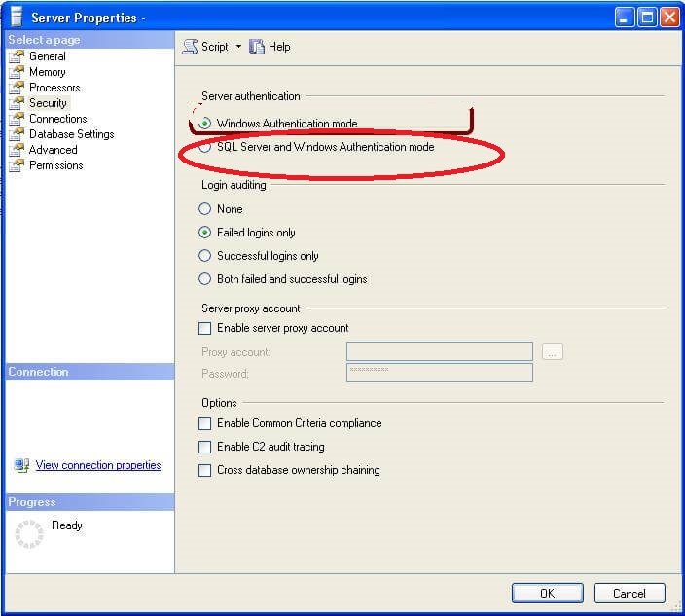
Task: Click the connection properties icon
Action: [21, 465]
